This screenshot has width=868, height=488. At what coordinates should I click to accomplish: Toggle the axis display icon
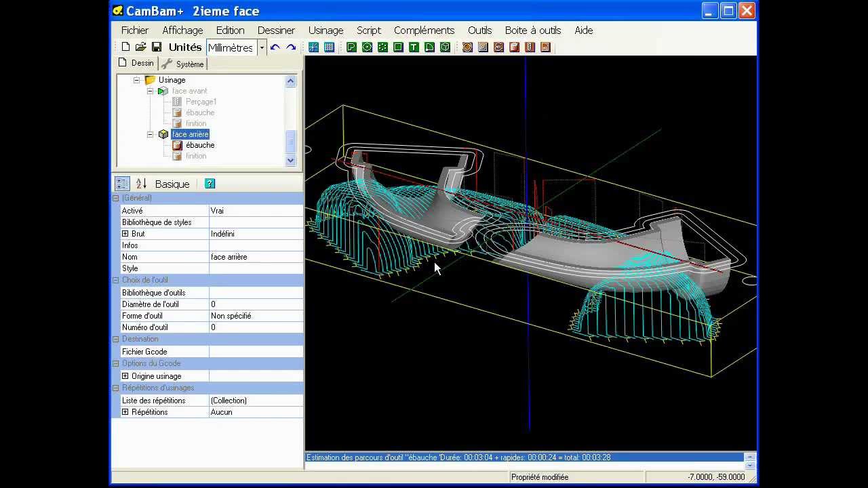[313, 47]
